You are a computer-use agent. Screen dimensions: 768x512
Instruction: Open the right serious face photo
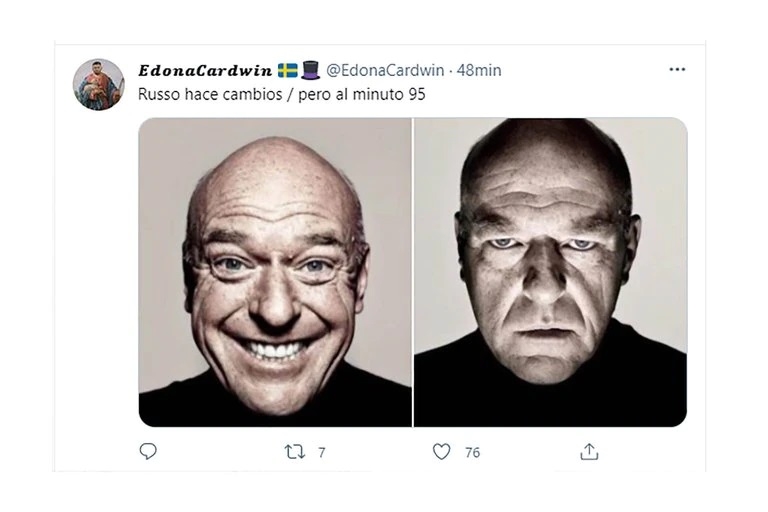click(x=551, y=272)
